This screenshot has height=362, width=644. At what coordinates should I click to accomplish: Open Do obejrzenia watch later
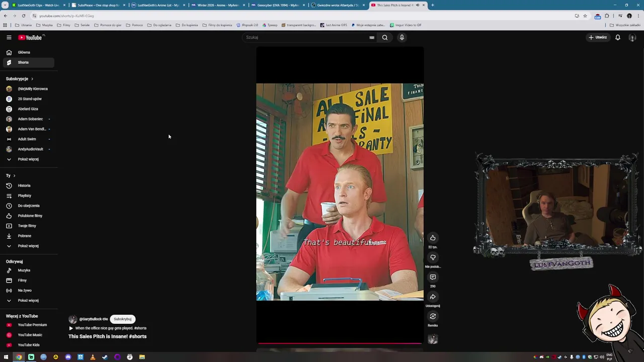click(x=28, y=206)
